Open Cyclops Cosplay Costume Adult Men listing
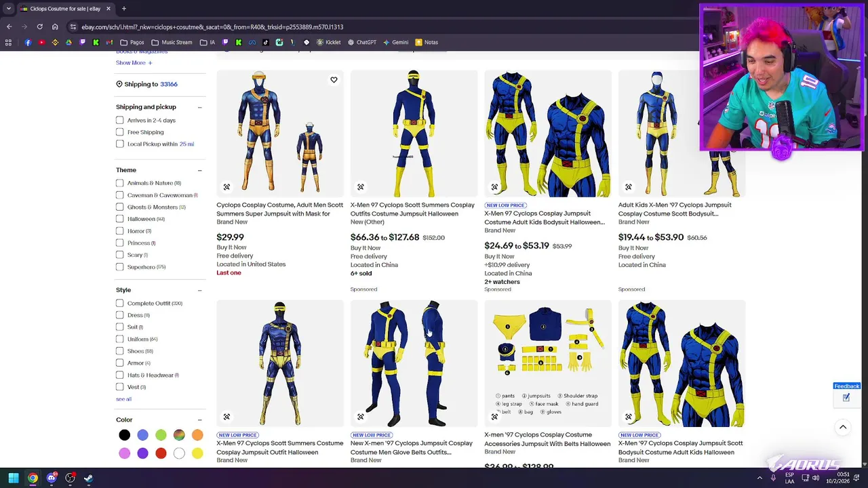 click(279, 209)
